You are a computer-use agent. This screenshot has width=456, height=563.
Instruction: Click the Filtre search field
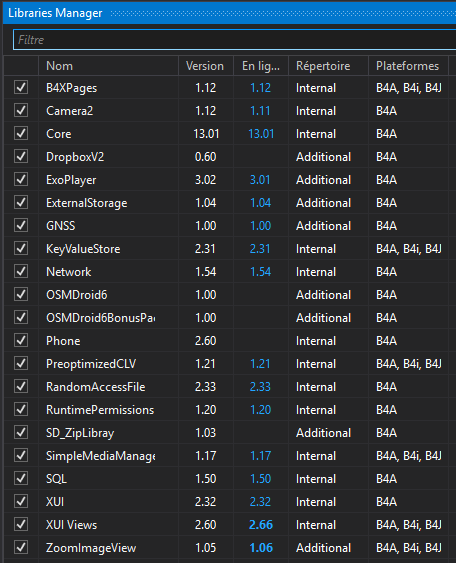coord(234,39)
